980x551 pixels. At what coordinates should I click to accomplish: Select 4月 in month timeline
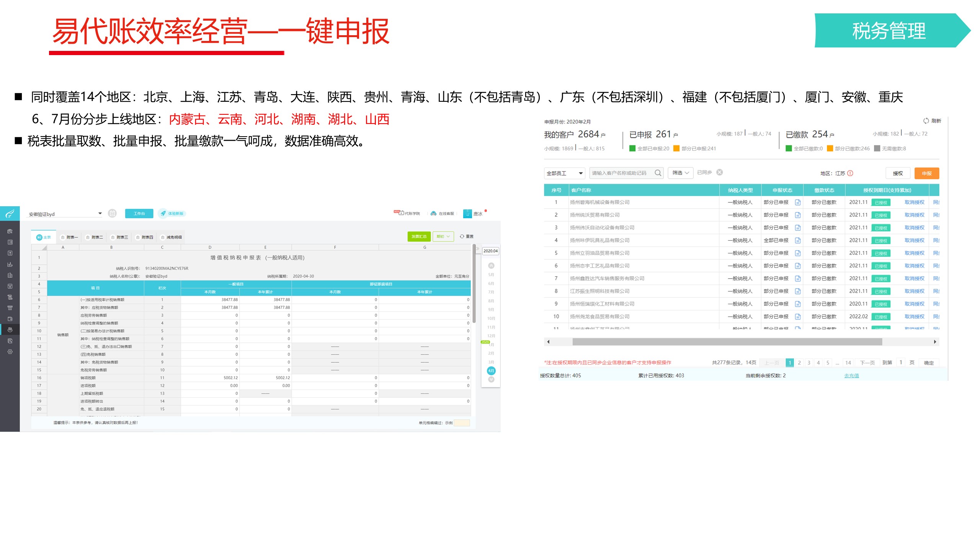tap(491, 371)
